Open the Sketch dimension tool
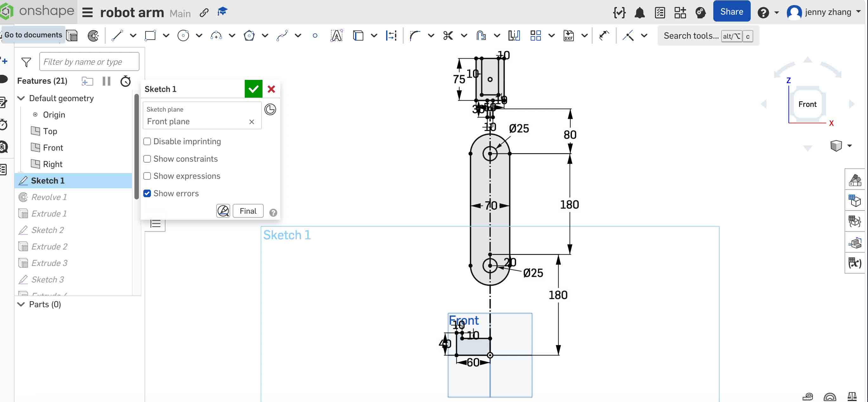The width and height of the screenshot is (868, 402). [391, 36]
